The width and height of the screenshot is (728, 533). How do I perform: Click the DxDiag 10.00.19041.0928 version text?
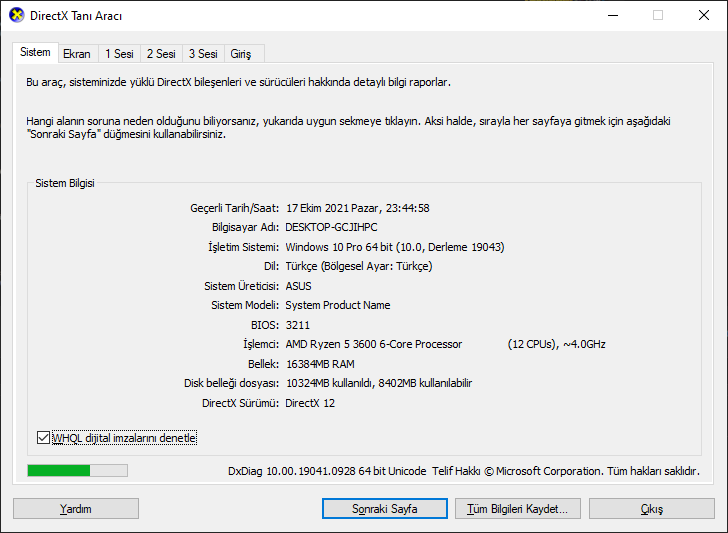pos(327,471)
